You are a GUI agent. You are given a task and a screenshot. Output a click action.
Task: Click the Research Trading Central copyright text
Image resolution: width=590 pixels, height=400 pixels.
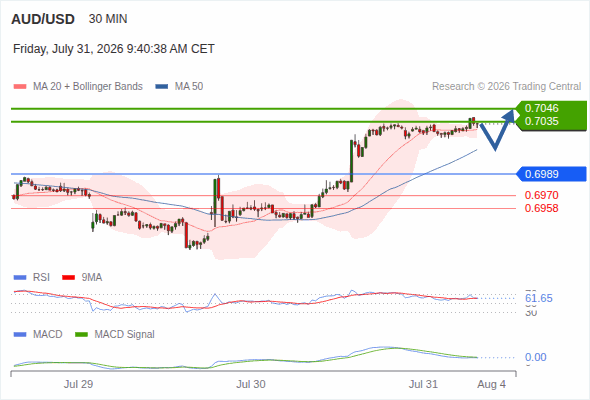click(x=506, y=87)
